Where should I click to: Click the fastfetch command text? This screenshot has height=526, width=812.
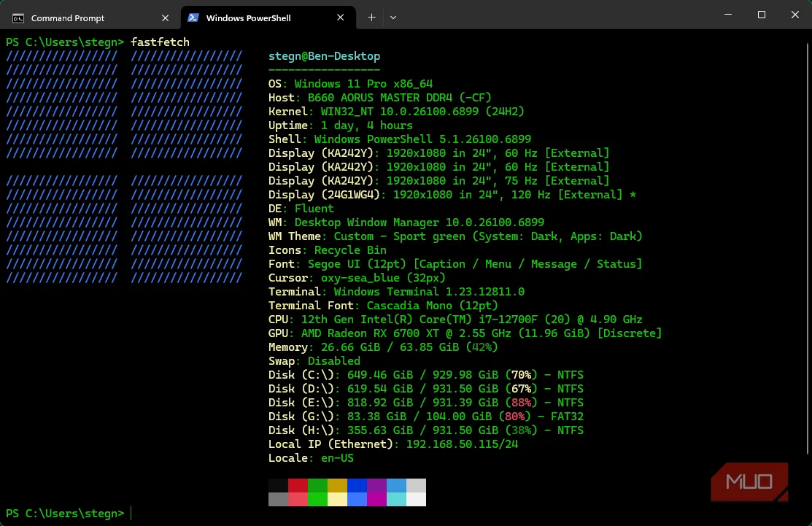160,42
